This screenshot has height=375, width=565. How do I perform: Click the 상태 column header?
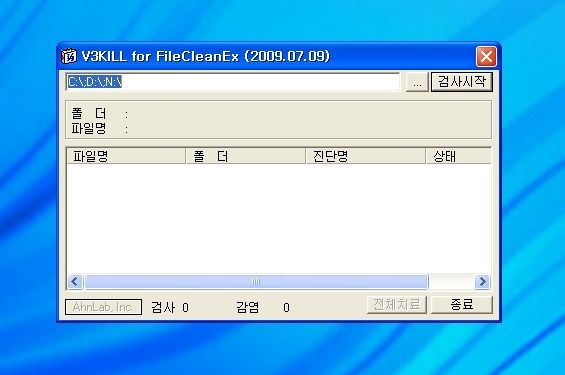click(x=458, y=156)
